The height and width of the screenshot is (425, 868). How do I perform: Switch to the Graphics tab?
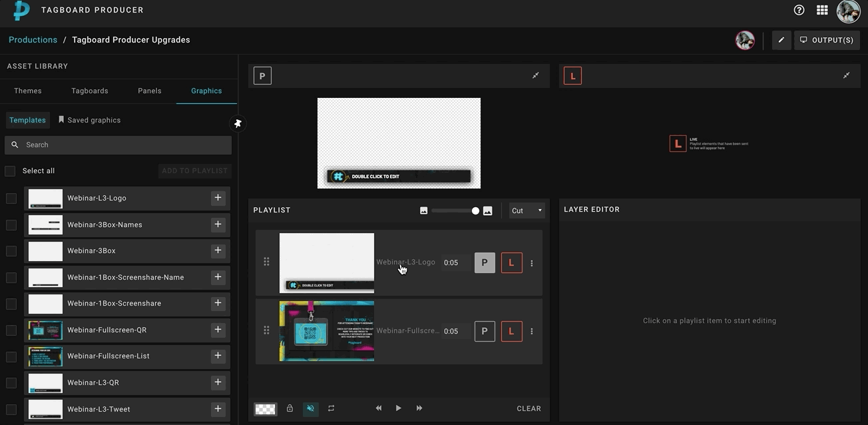pyautogui.click(x=206, y=91)
